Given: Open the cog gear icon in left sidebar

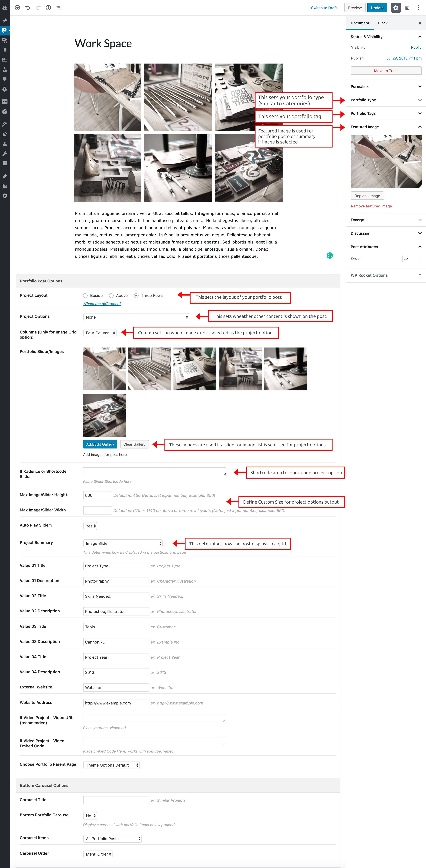Looking at the screenshot, I should [x=5, y=89].
